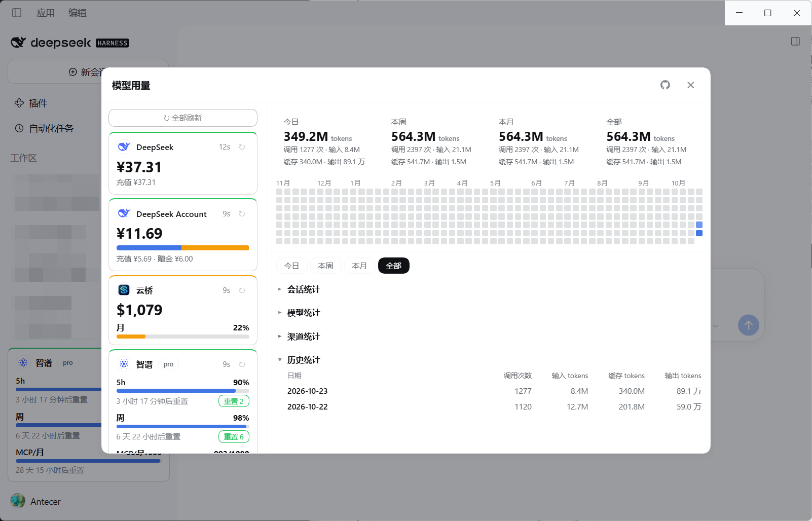Click the 工作区 heading in sidebar
This screenshot has height=521, width=812.
click(23, 158)
